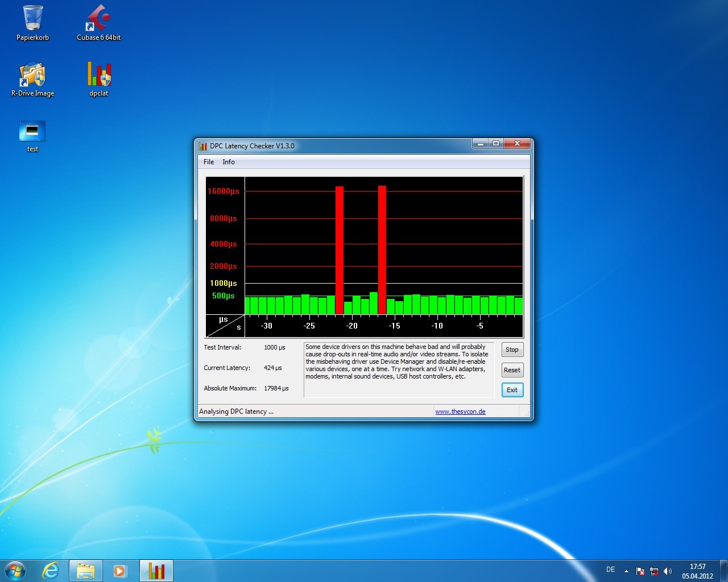The image size is (728, 582).
Task: Launch Internet Explorer from the taskbar
Action: (51, 571)
